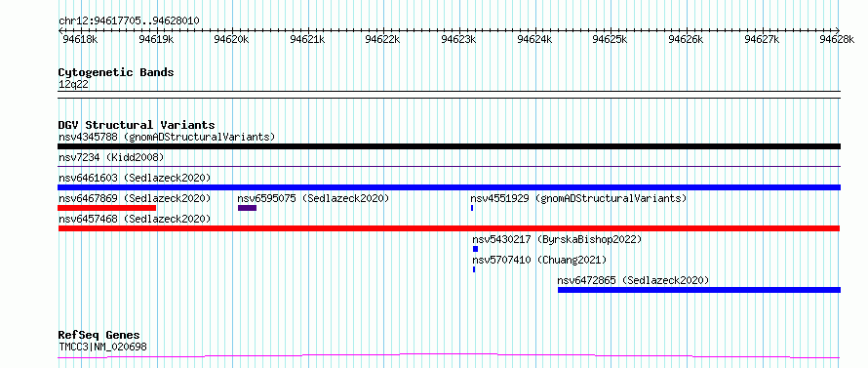Click the 94618k ruler tick label
Screen dimensions: 868x368
coord(80,39)
